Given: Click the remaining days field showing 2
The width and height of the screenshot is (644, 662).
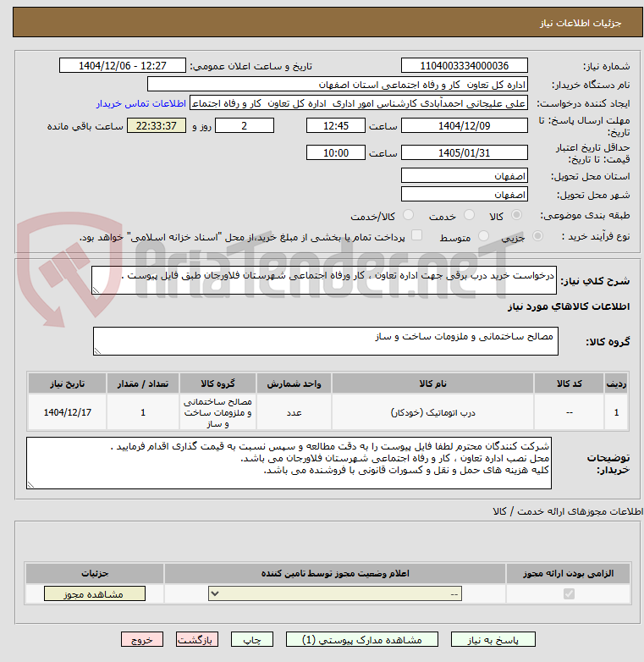Looking at the screenshot, I should [x=245, y=125].
